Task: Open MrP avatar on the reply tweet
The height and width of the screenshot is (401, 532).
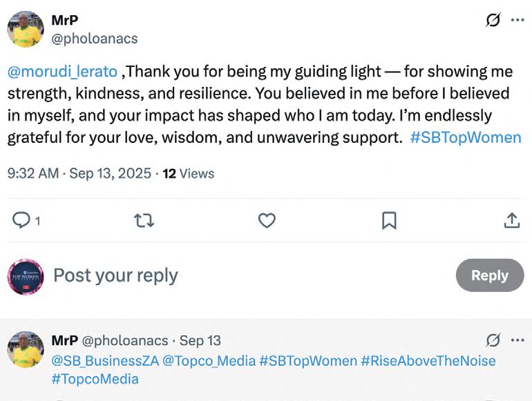Action: (x=26, y=349)
